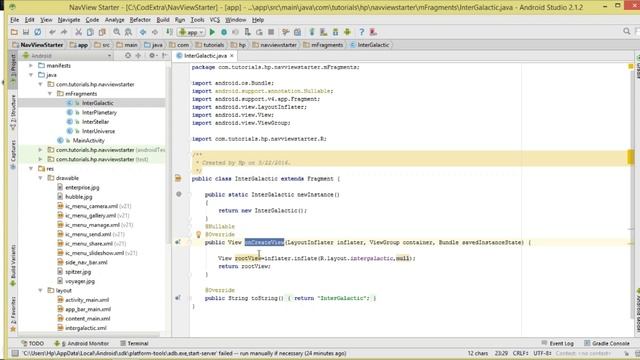This screenshot has height=360, width=640.
Task: Toggle fold marker beside newInstance method
Action: coord(190,195)
